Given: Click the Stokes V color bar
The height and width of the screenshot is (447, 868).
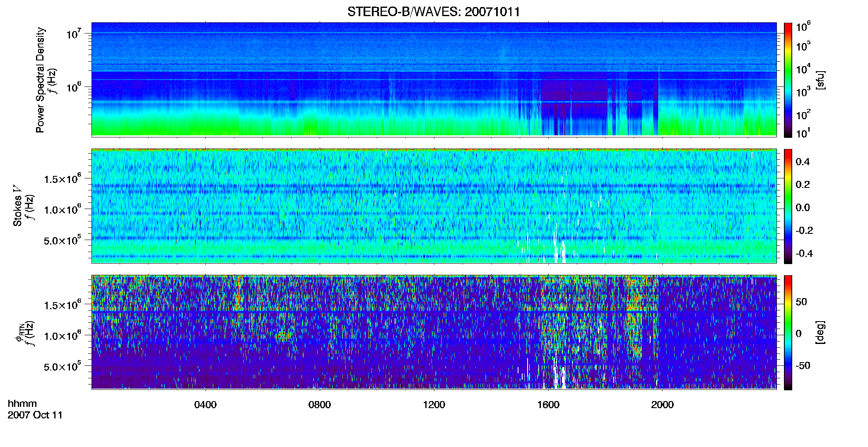Looking at the screenshot, I should pyautogui.click(x=788, y=206).
